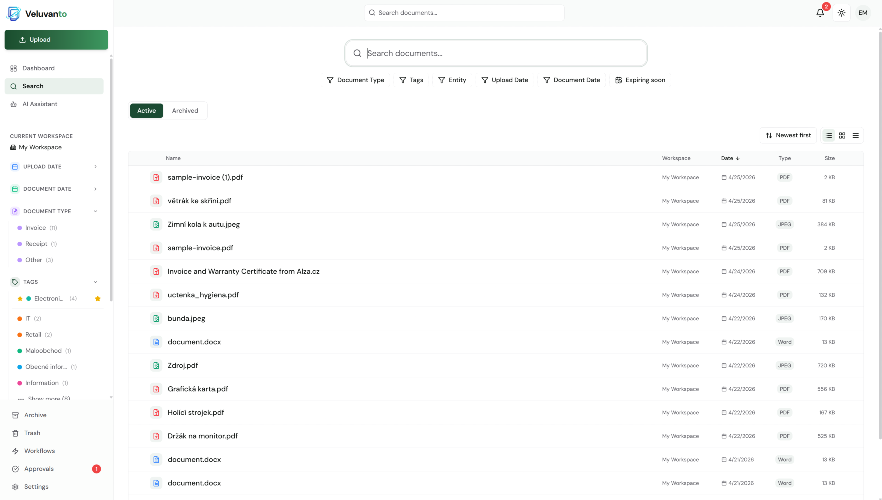Screen dimensions: 882x500
Task: Open Invoice and Warranty Certificate from Alza.cz
Action: click(x=244, y=272)
